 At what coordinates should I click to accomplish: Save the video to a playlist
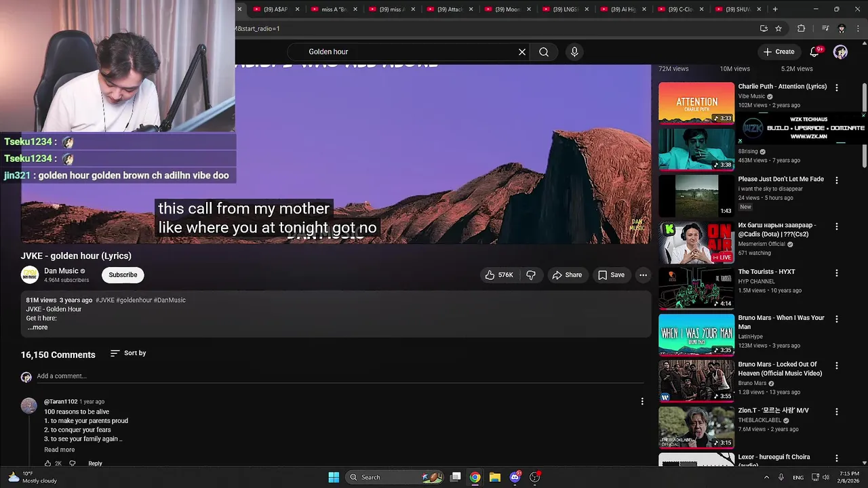pos(611,274)
